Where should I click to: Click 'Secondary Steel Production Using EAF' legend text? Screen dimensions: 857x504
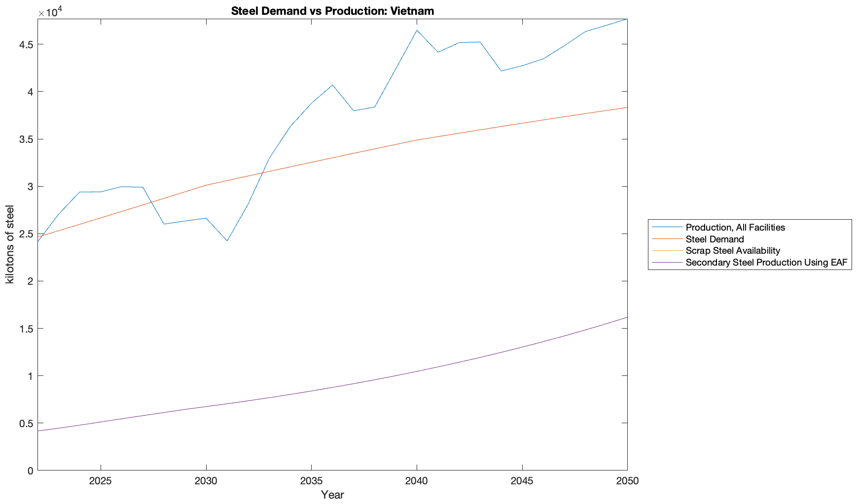pos(766,263)
